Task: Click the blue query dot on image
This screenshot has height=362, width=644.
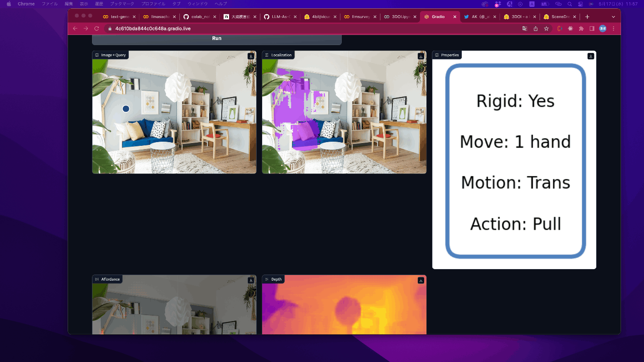Action: tap(126, 109)
